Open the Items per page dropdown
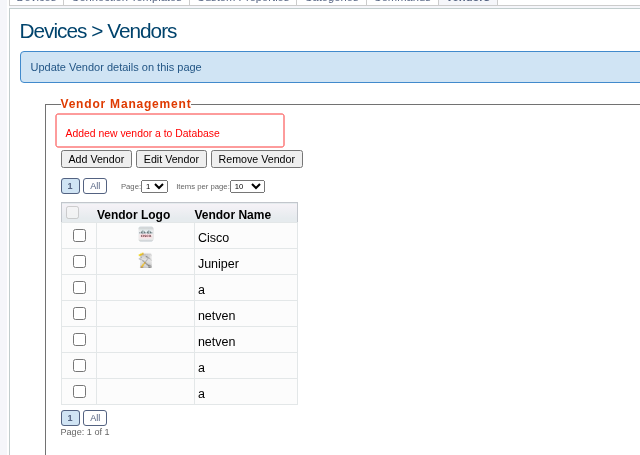The image size is (640, 455). (x=247, y=186)
